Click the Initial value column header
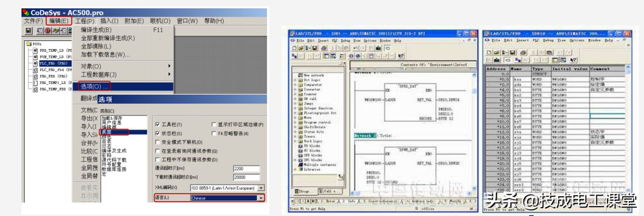 pos(569,69)
